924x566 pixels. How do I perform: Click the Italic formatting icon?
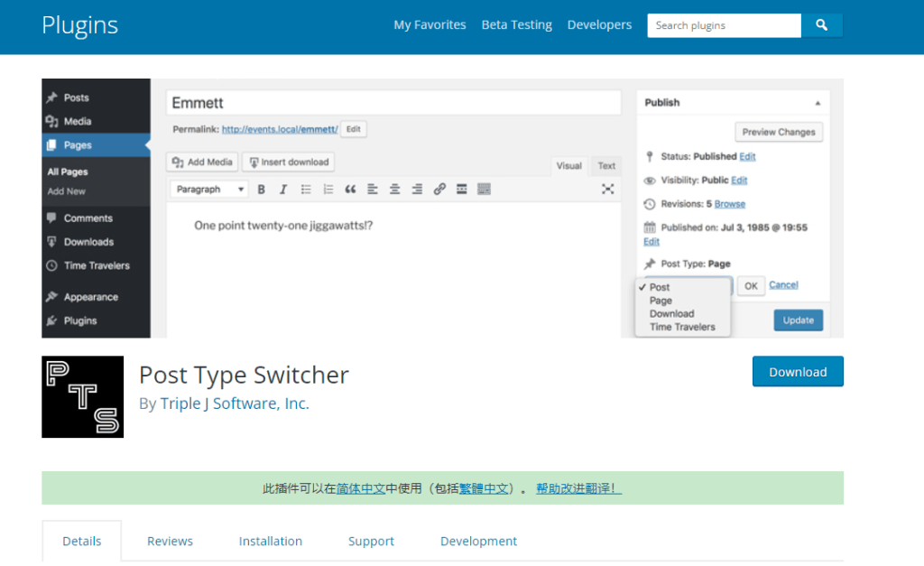[283, 190]
